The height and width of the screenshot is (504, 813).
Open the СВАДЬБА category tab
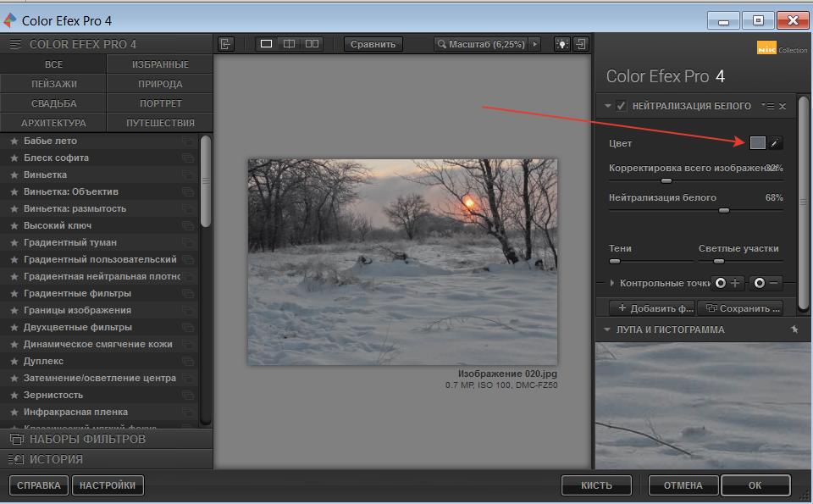tap(53, 103)
